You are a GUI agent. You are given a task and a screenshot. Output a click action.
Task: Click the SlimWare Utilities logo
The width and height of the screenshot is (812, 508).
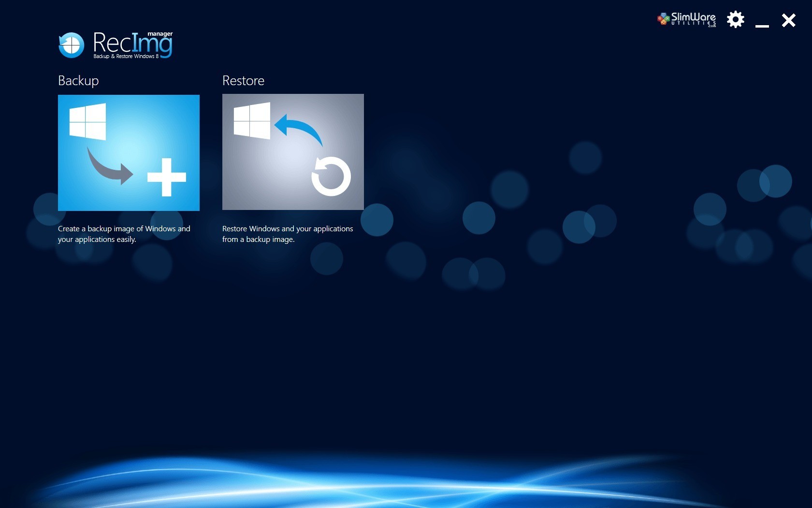click(x=687, y=19)
